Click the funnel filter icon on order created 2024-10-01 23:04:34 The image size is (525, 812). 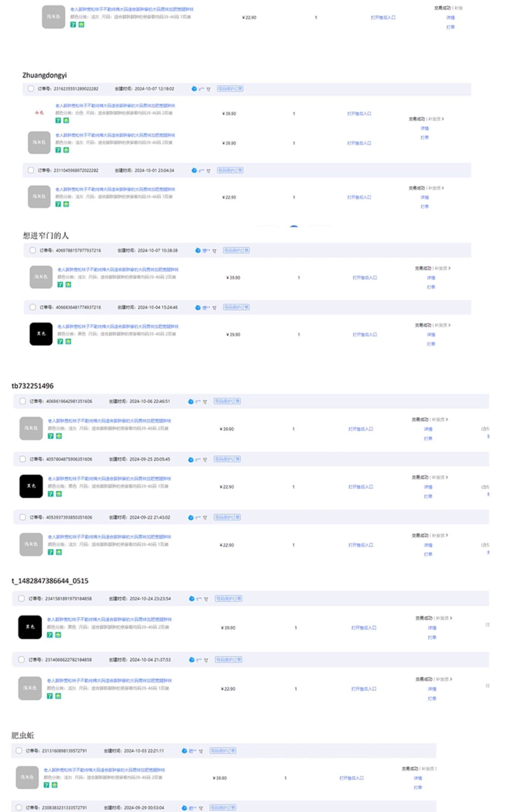tap(208, 171)
